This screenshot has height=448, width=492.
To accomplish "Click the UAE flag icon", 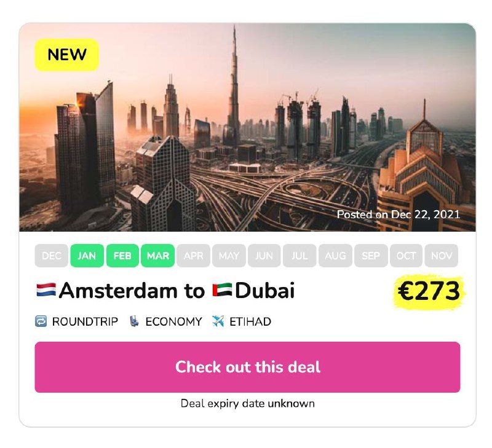I will coord(222,290).
